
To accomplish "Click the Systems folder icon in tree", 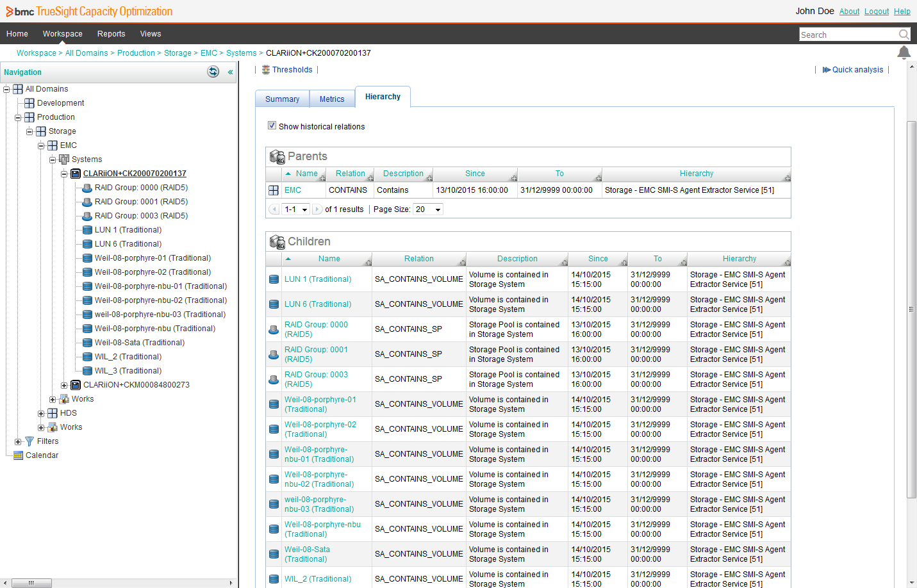I will (64, 159).
